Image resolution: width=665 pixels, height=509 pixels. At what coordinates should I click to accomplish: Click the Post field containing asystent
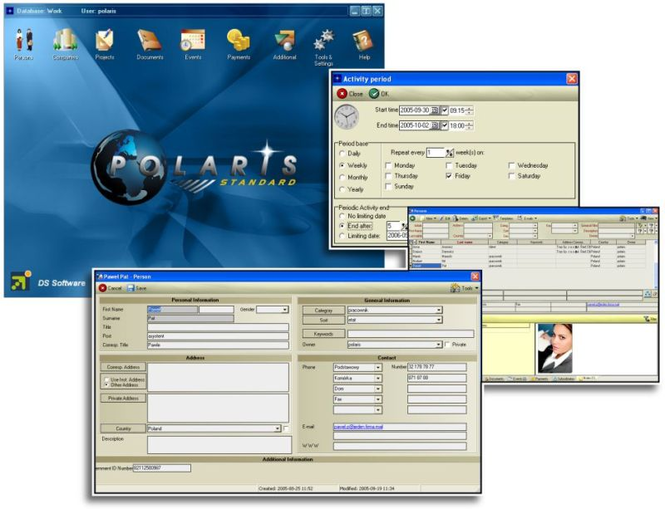pos(218,336)
